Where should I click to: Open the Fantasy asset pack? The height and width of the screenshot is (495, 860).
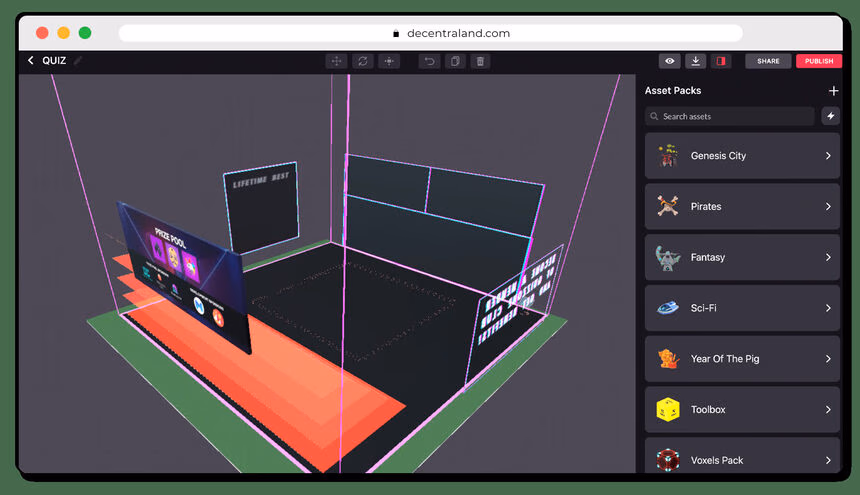(x=742, y=257)
